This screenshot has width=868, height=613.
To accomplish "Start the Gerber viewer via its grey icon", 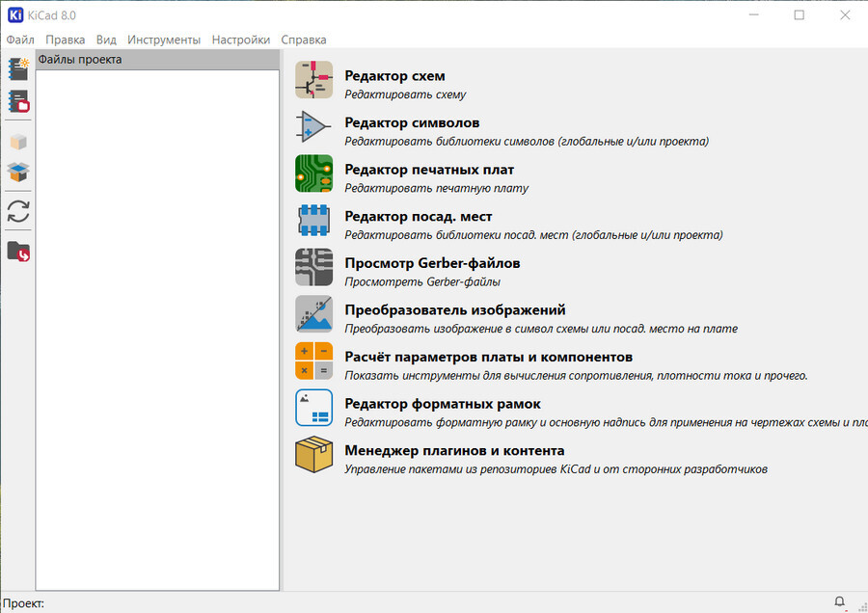I will [313, 267].
